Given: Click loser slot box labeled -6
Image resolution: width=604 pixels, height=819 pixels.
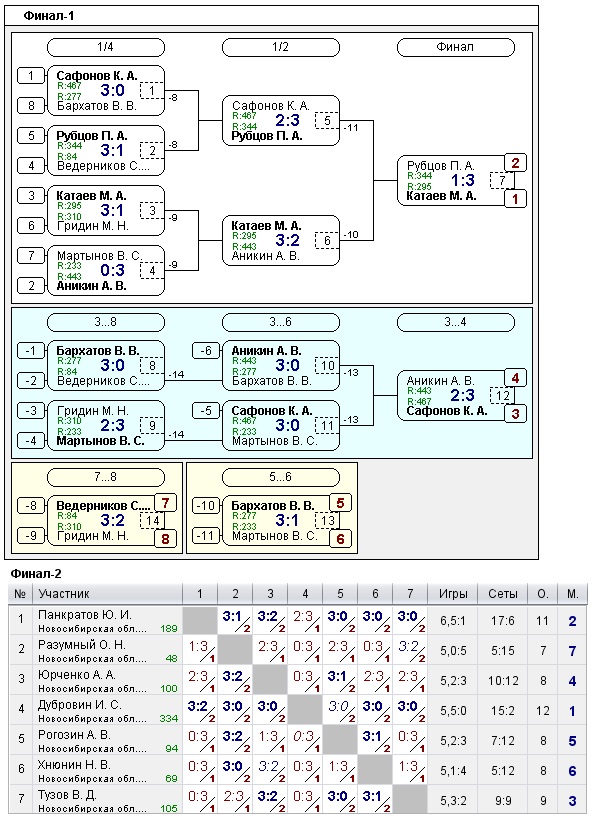Looking at the screenshot, I should 207,350.
